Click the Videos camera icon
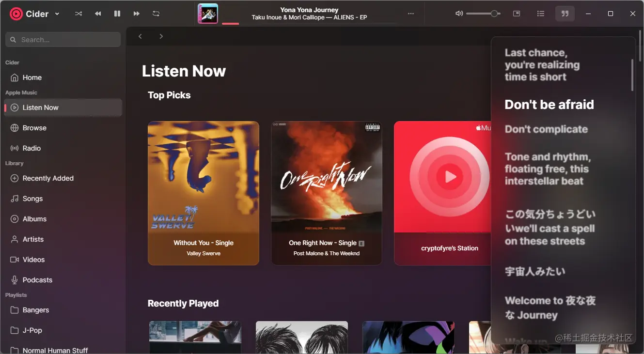Viewport: 644px width, 354px height. (15, 260)
